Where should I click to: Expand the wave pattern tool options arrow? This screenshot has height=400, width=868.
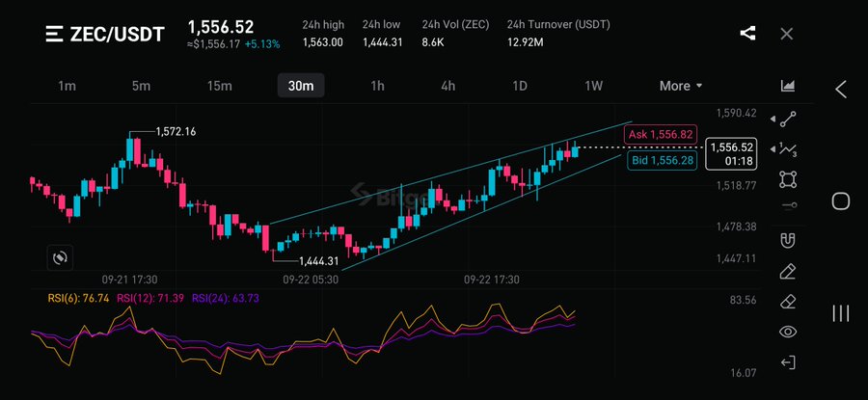pyautogui.click(x=773, y=149)
